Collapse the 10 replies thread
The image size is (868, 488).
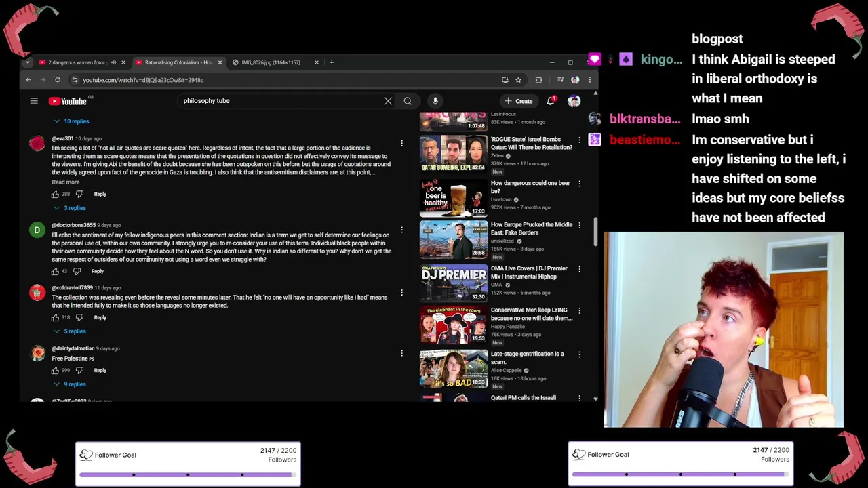click(x=72, y=121)
